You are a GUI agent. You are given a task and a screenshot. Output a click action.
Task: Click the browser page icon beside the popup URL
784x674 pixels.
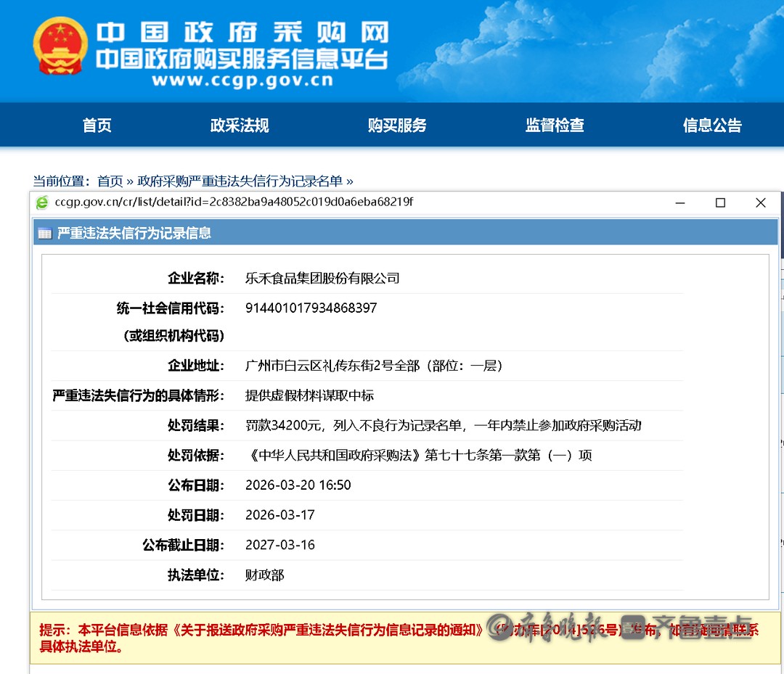click(x=42, y=202)
